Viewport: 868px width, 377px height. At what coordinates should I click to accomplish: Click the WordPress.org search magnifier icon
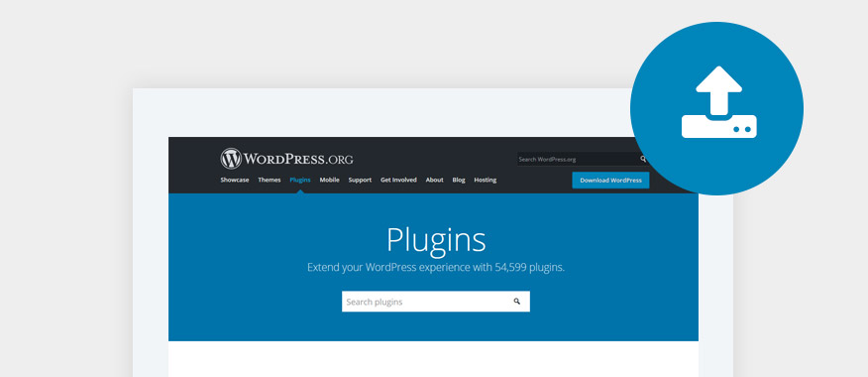pyautogui.click(x=643, y=159)
